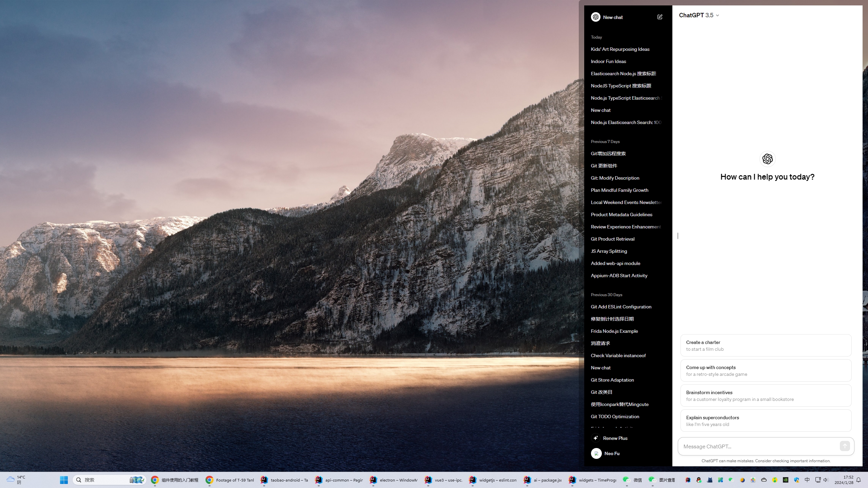Image resolution: width=868 pixels, height=488 pixels.
Task: Click the Create a charter suggestion
Action: (x=766, y=345)
